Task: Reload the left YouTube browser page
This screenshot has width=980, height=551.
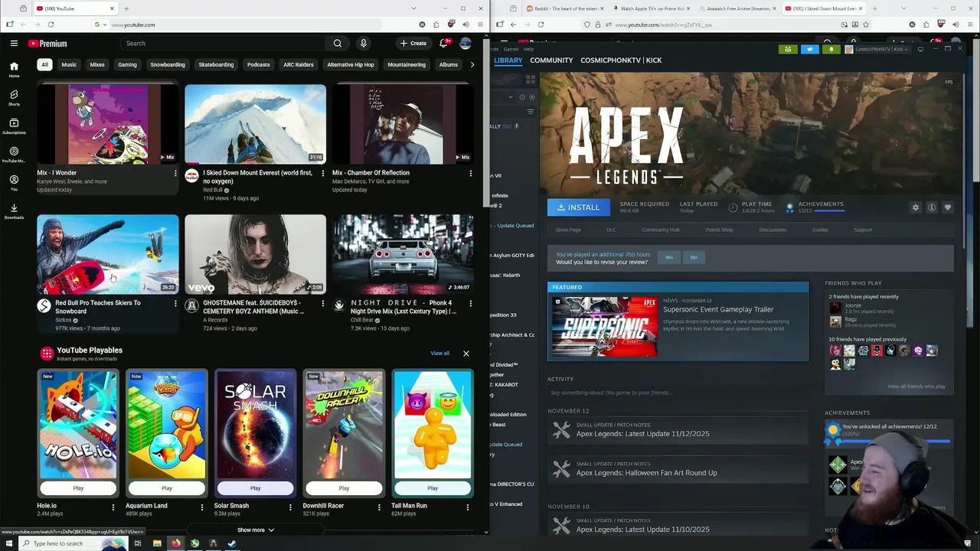Action: coord(51,24)
